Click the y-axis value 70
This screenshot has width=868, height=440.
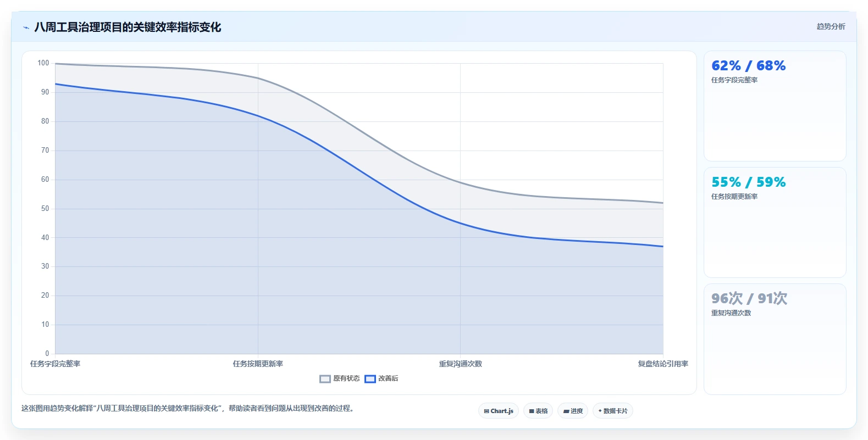pyautogui.click(x=45, y=151)
